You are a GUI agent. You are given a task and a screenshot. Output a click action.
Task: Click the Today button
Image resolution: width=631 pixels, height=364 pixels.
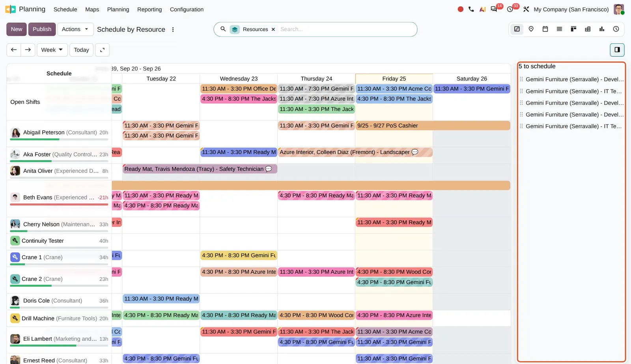tap(81, 50)
